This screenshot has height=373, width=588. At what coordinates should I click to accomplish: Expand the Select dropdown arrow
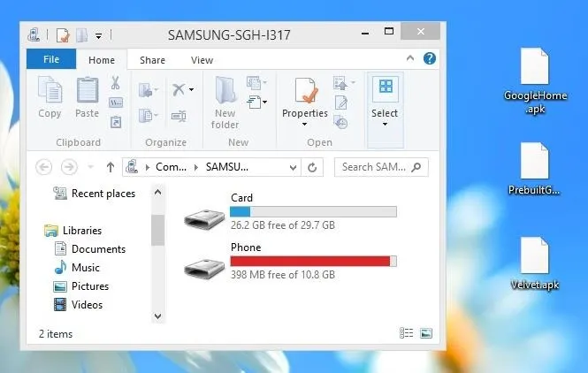(386, 124)
